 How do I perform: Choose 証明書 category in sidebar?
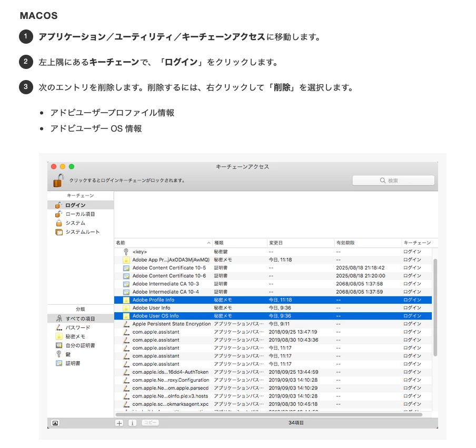click(81, 363)
